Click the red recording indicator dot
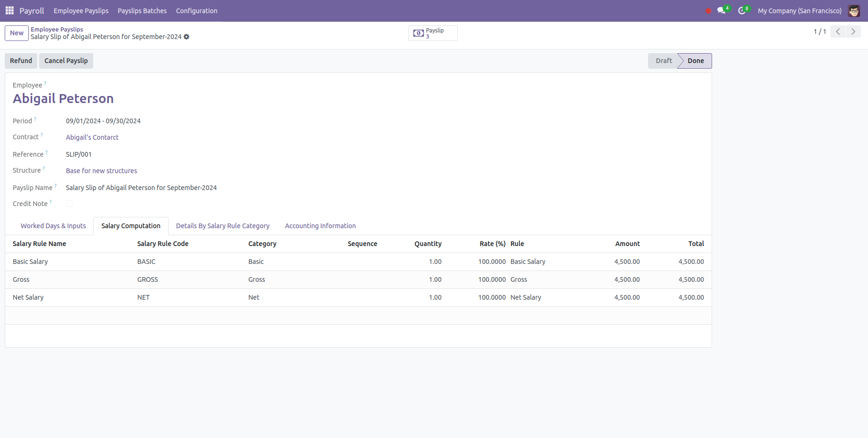This screenshot has width=868, height=438. (x=708, y=11)
